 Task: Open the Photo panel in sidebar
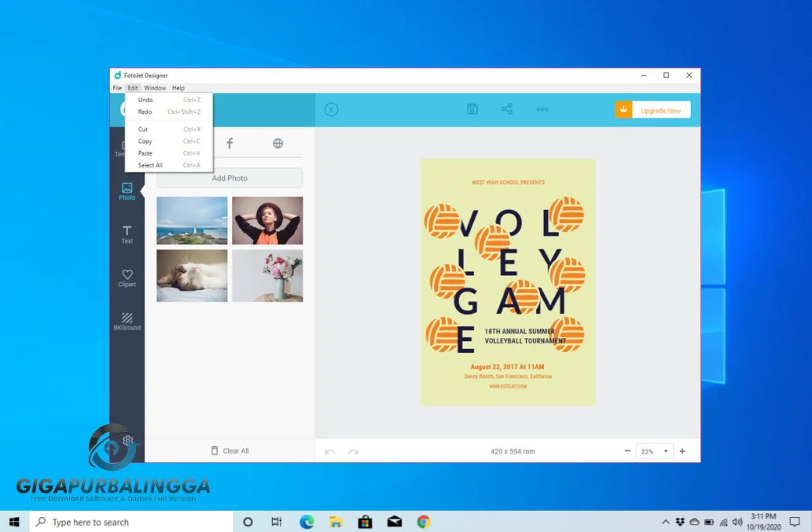127,191
